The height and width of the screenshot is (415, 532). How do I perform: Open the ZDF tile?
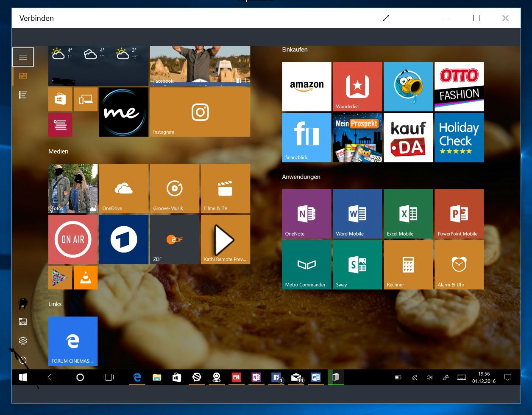[x=175, y=239]
